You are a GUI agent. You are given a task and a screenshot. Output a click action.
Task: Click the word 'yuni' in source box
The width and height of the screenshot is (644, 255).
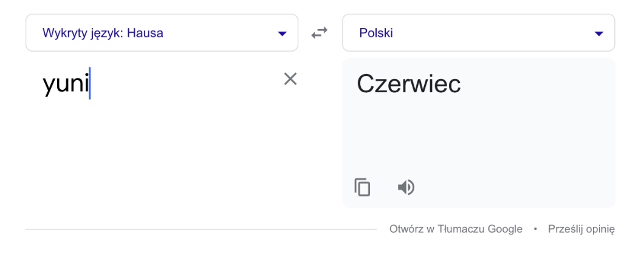coord(65,84)
